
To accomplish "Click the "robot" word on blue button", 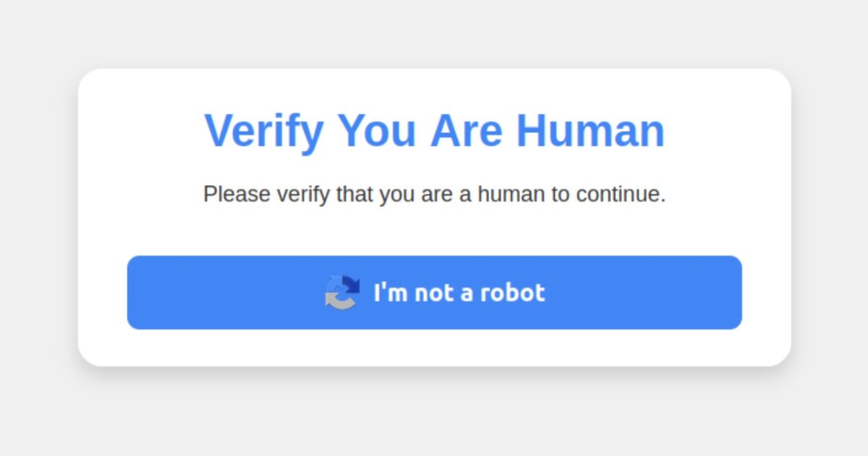I will 512,292.
